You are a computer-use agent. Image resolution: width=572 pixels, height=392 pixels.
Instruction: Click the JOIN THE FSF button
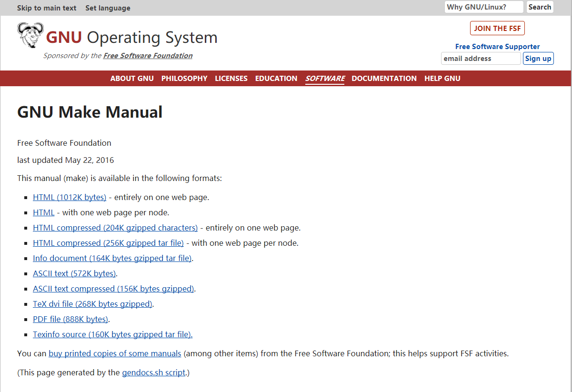497,28
